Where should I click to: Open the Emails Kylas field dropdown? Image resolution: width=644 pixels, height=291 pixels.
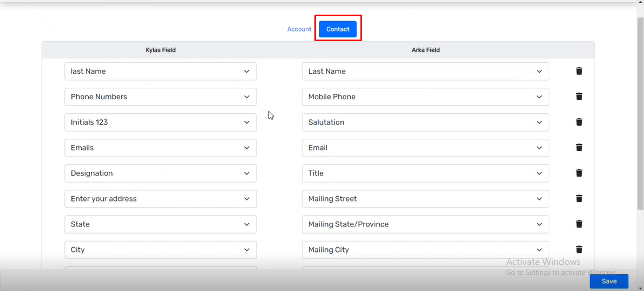pos(161,147)
